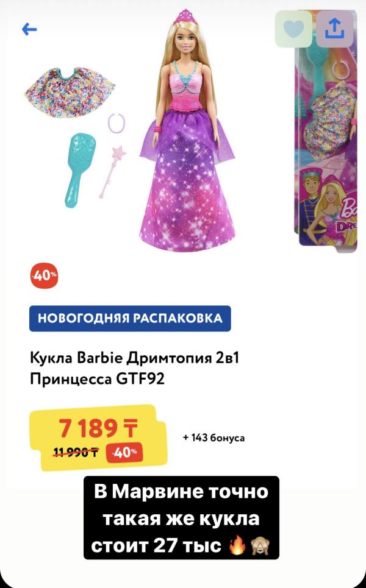Open the share icon
Viewport: 366px width, 588px height.
tap(334, 29)
